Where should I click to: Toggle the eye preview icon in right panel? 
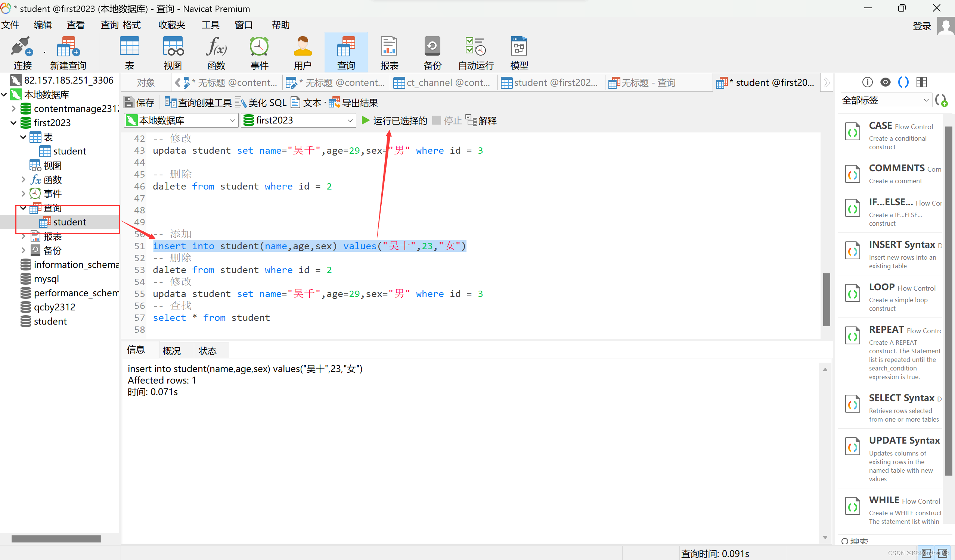coord(885,82)
